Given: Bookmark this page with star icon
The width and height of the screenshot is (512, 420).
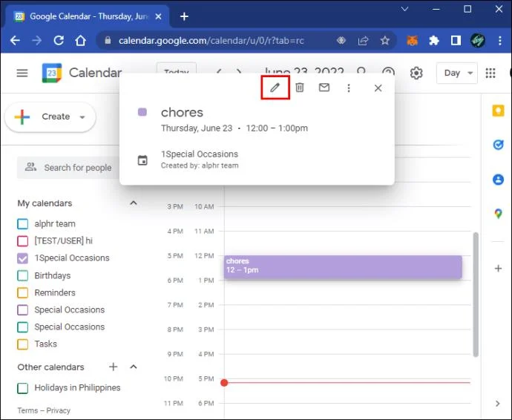Looking at the screenshot, I should (x=385, y=41).
